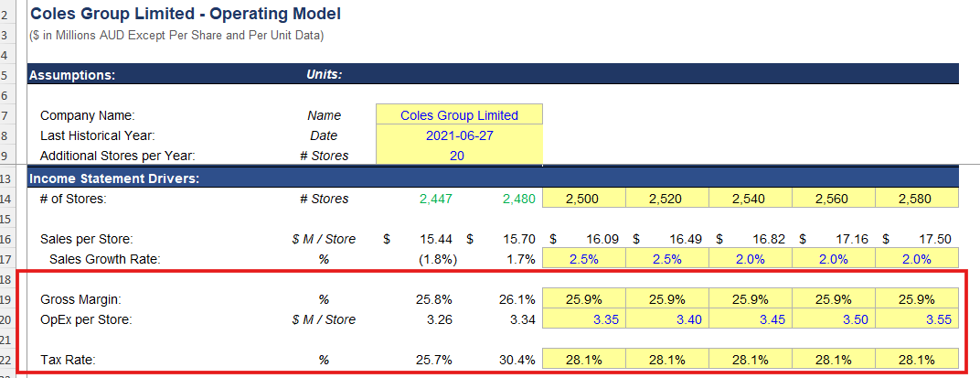Select the 'Date' unit cell
Screen dimensions: 980x378
coord(324,135)
